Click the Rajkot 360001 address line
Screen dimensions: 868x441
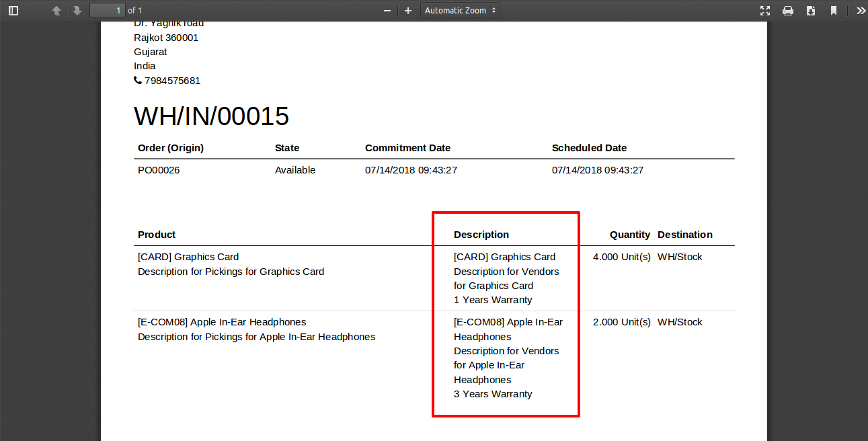(166, 38)
